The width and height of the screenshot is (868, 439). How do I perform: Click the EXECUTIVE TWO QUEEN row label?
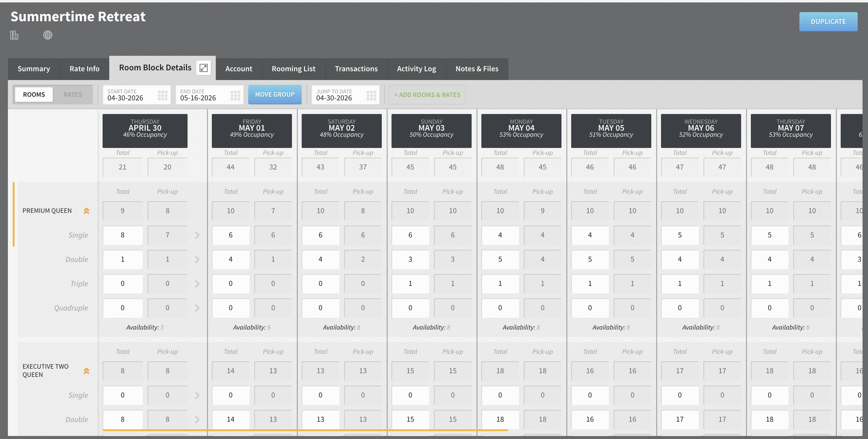pos(46,370)
